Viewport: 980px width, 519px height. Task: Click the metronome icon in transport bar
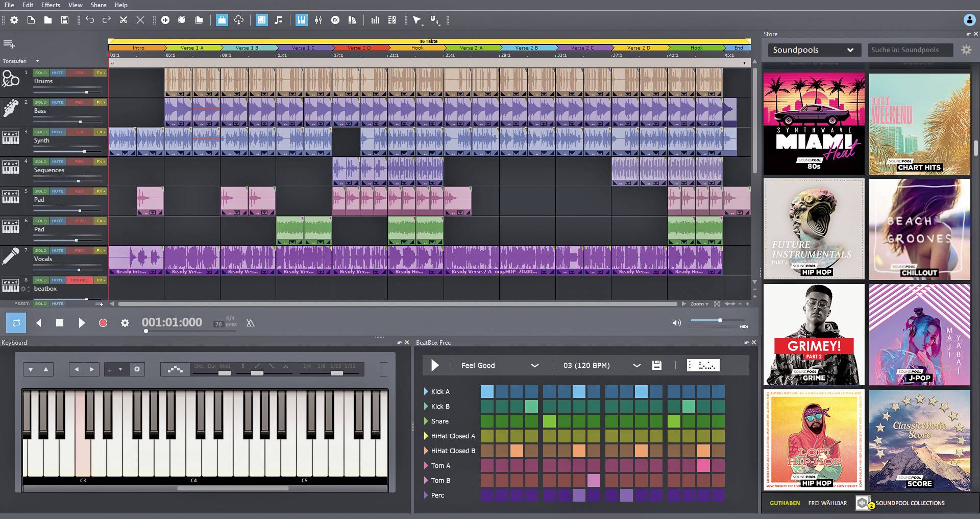[x=250, y=323]
